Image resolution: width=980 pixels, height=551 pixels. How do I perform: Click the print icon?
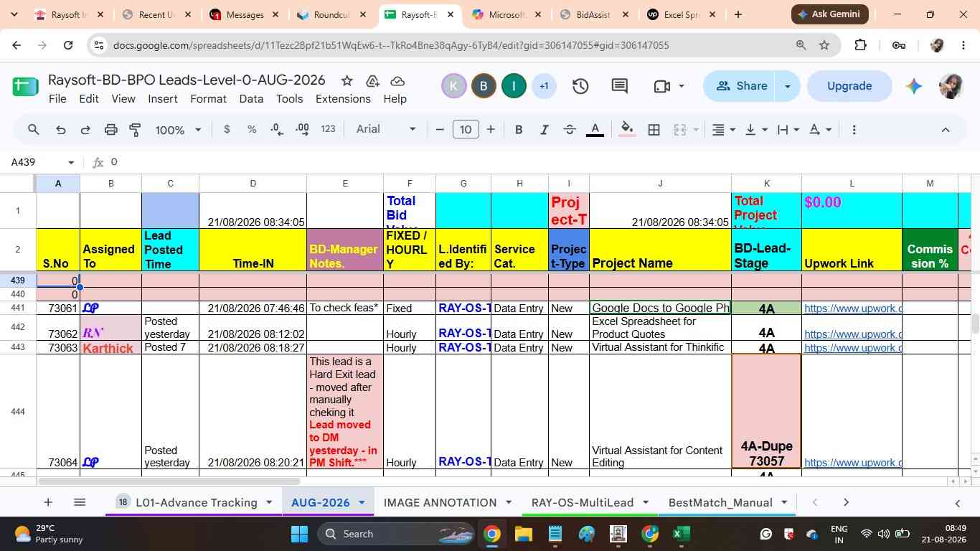(110, 130)
